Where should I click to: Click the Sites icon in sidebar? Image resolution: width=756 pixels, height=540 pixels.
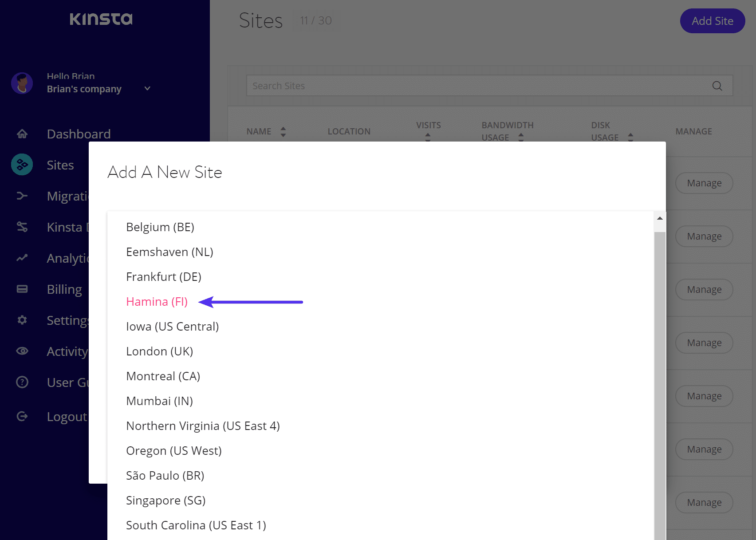click(22, 165)
